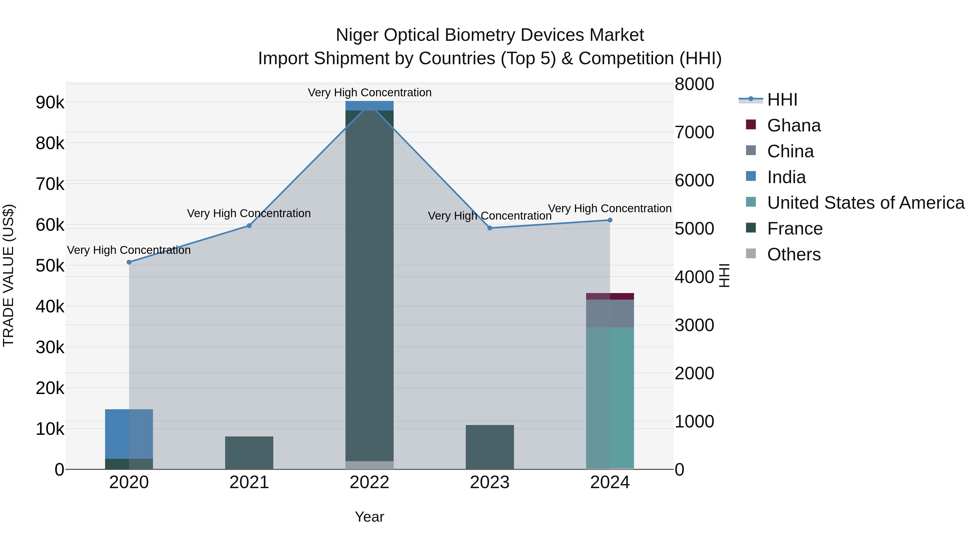Click the 2022 x-axis label
Screen dimensions: 980x551
coord(369,482)
